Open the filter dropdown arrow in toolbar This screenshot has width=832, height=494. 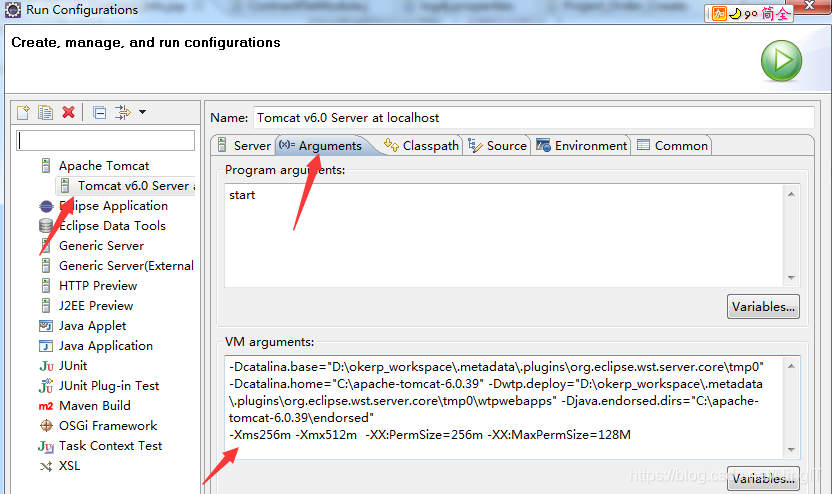[x=142, y=112]
